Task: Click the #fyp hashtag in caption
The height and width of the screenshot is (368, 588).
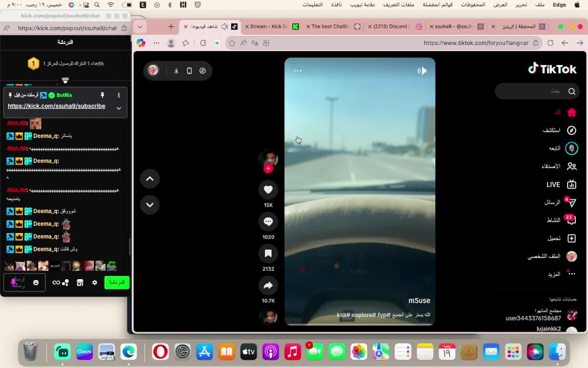Action: tap(384, 315)
